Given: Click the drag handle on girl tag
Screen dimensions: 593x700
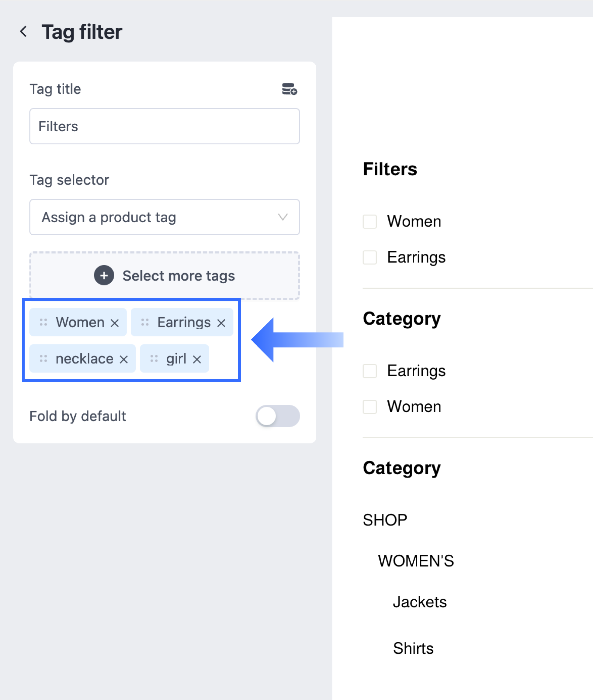Looking at the screenshot, I should [x=154, y=359].
